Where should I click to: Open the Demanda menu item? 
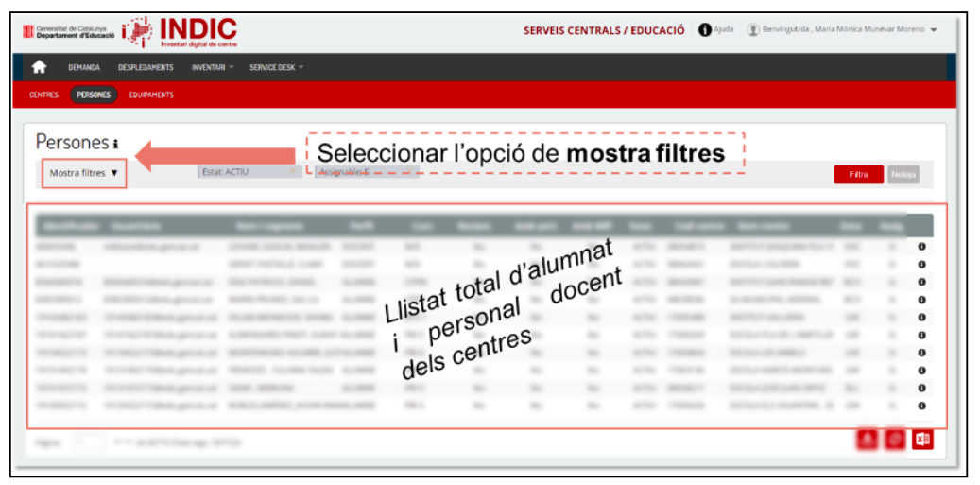[x=84, y=67]
